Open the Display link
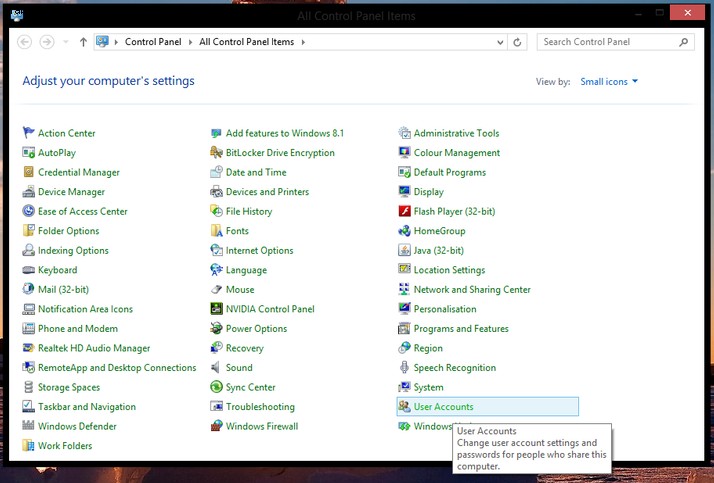The image size is (714, 483). [428, 192]
